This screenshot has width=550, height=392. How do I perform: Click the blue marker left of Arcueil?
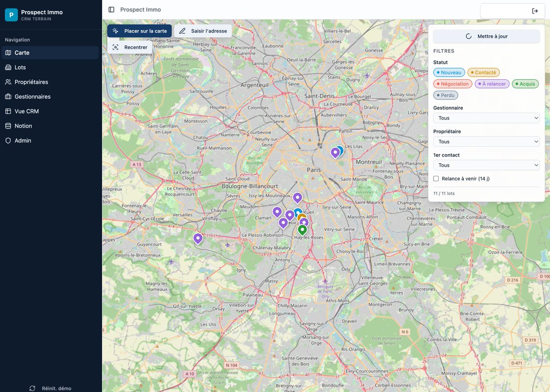tap(298, 212)
